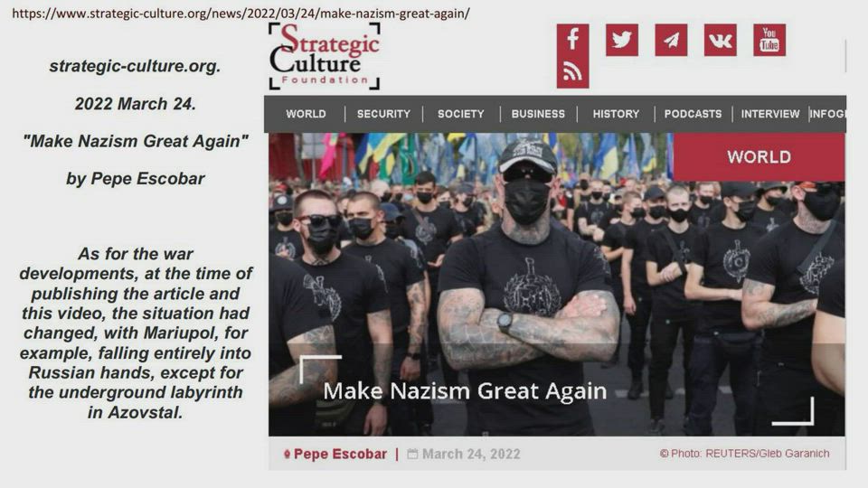Image resolution: width=868 pixels, height=488 pixels.
Task: Open the VK social icon
Action: [x=721, y=40]
